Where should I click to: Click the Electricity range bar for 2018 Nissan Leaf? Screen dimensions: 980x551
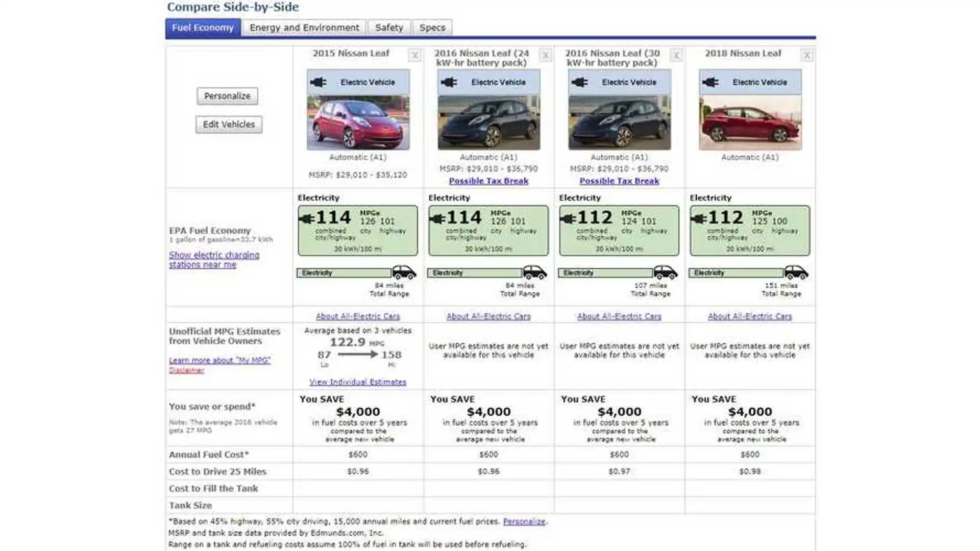point(736,273)
